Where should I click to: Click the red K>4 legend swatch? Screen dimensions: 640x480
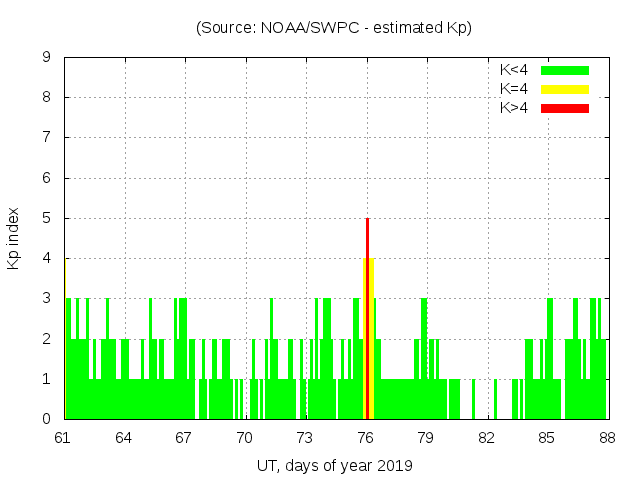tap(565, 107)
